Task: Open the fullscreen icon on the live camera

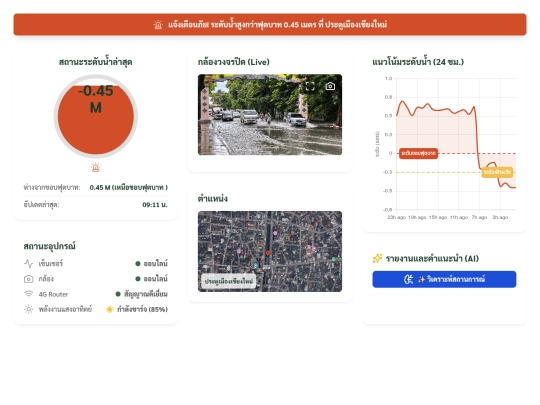Action: [310, 86]
